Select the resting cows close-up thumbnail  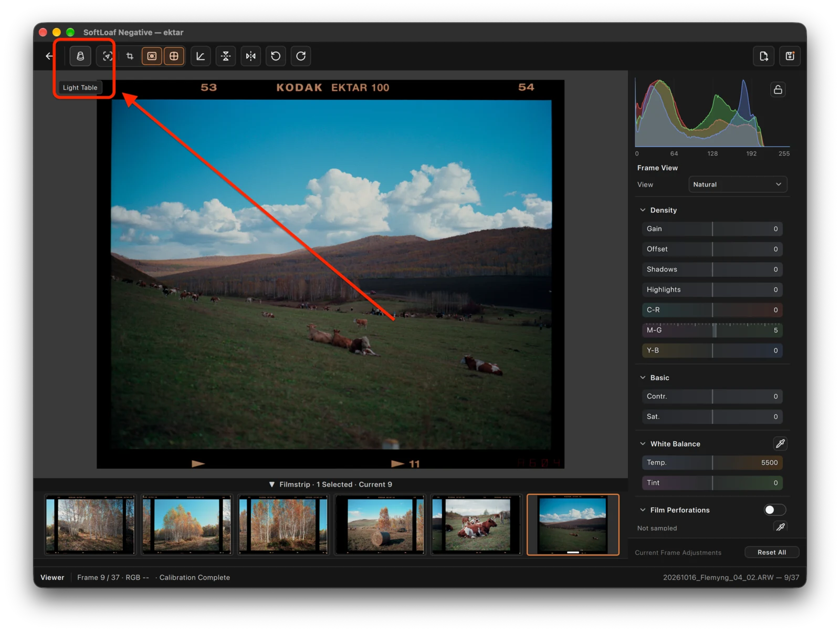pyautogui.click(x=477, y=525)
